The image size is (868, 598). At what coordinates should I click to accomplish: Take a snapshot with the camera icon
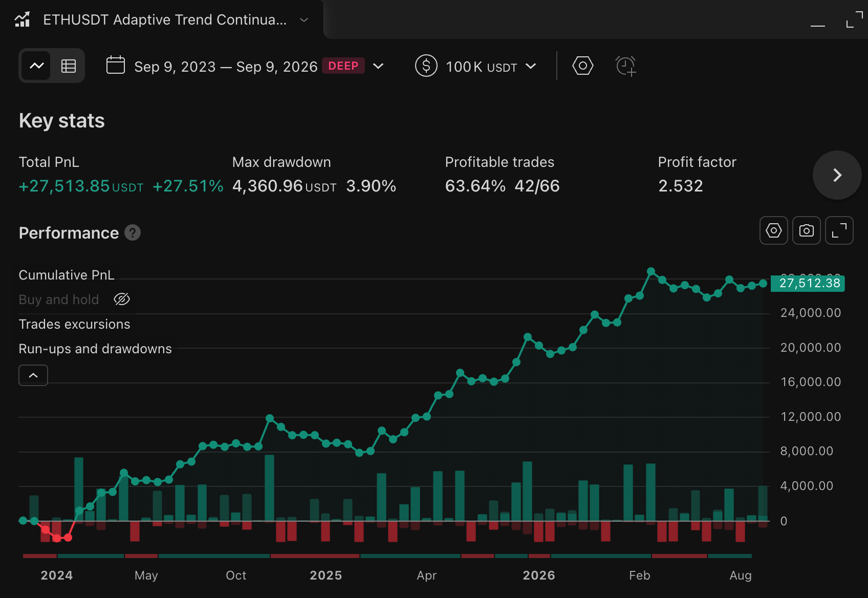(x=807, y=230)
